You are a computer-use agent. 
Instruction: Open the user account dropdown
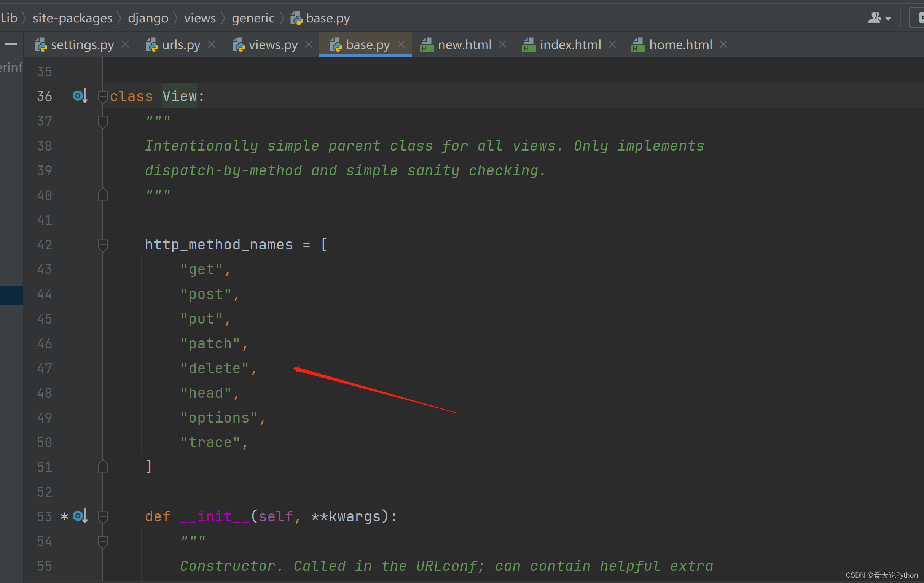point(879,17)
